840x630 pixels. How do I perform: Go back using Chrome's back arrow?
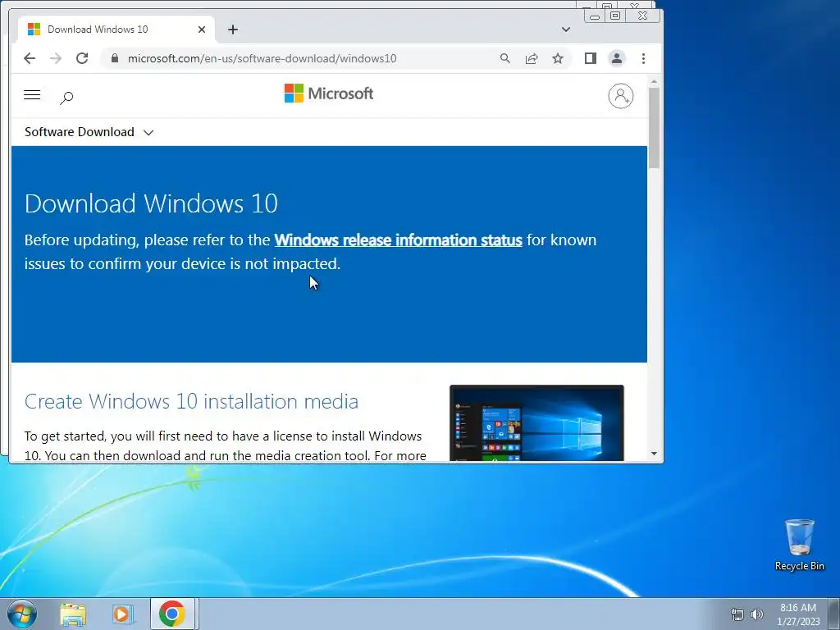(30, 58)
